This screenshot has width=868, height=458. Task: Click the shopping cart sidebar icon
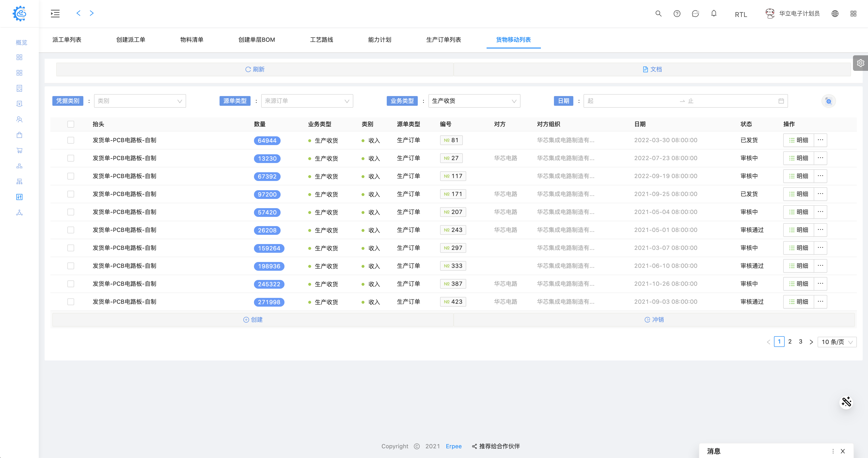(19, 150)
